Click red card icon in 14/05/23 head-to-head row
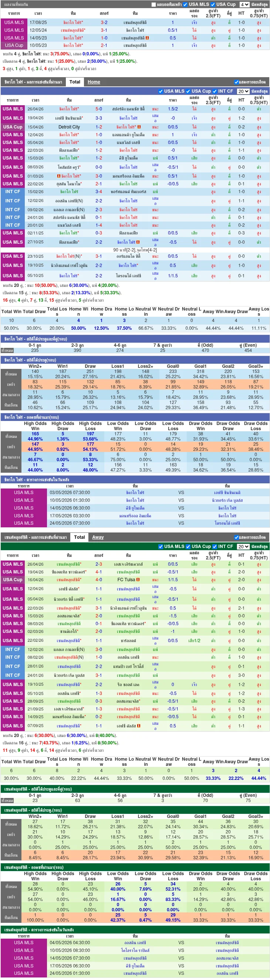 pos(147,38)
